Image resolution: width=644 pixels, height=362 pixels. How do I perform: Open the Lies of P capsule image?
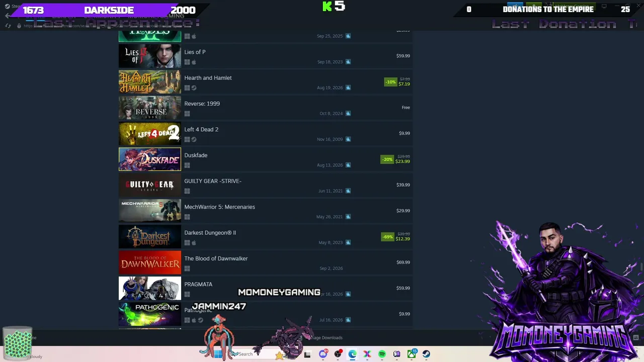click(x=150, y=56)
